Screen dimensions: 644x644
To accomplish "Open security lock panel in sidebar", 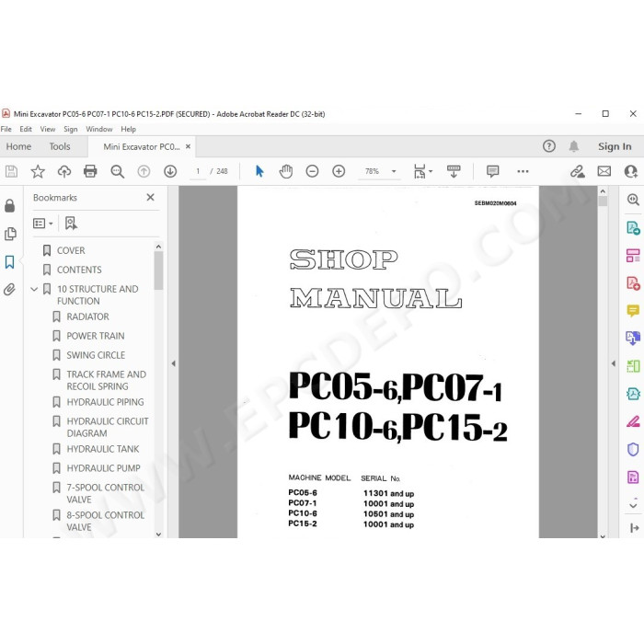I will [10, 206].
